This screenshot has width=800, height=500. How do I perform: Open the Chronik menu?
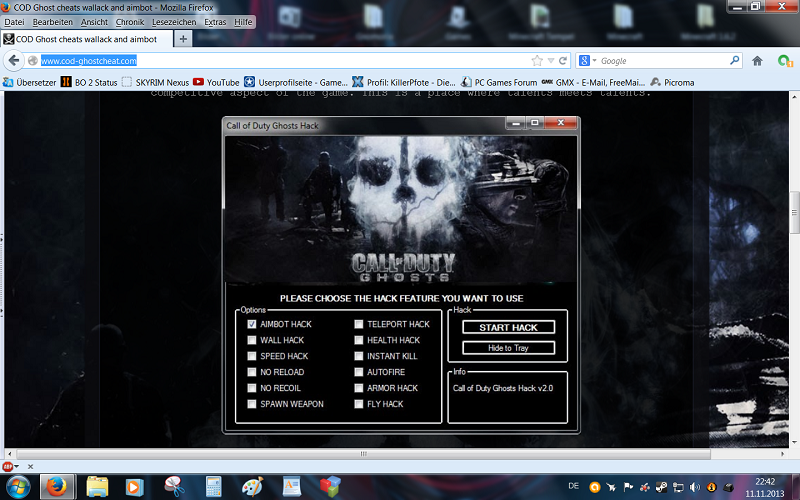(x=130, y=22)
